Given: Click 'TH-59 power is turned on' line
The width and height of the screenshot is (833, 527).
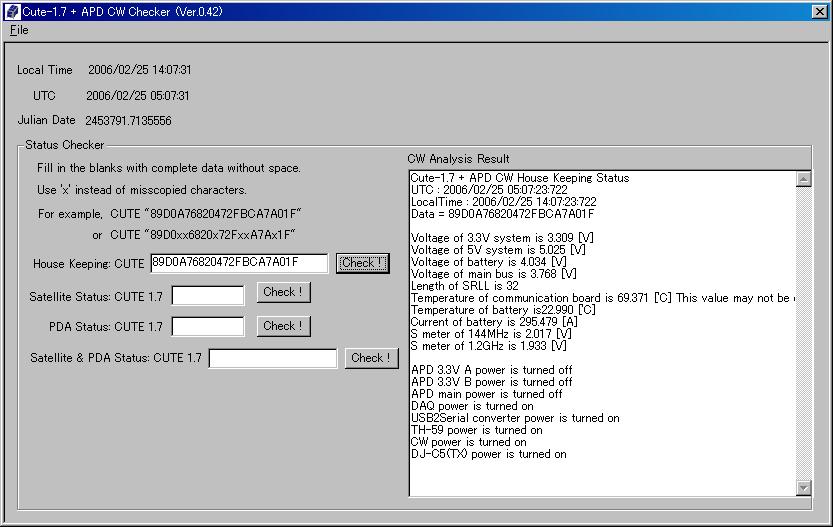Looking at the screenshot, I should pyautogui.click(x=477, y=431).
